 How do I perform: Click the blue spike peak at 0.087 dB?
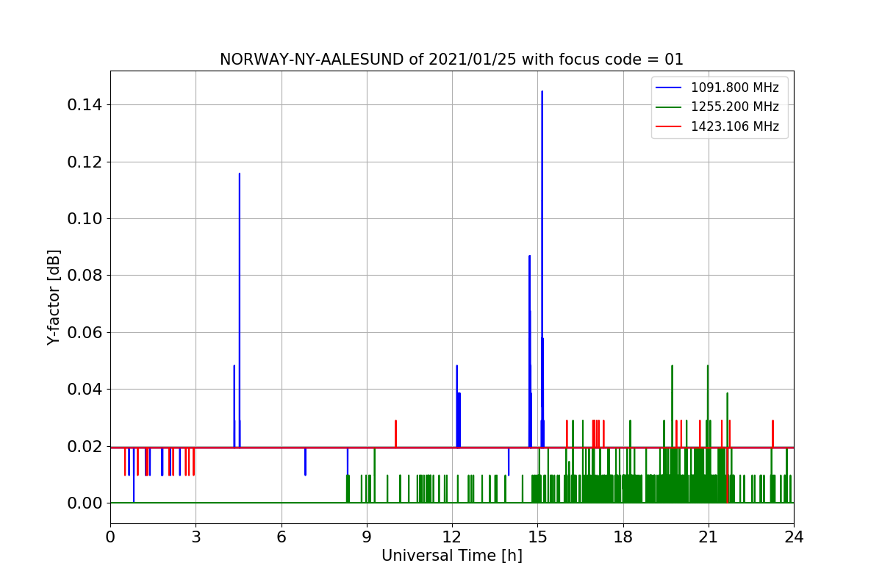coord(529,257)
